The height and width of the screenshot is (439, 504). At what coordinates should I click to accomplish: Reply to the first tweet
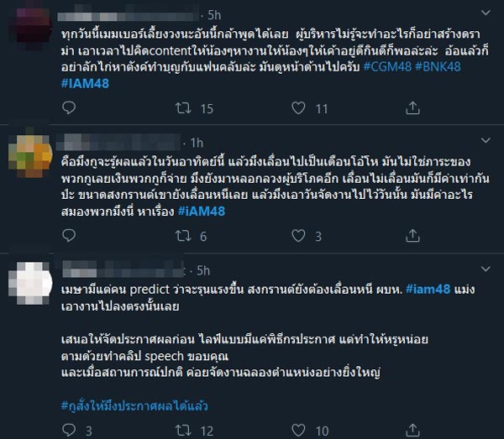point(68,108)
